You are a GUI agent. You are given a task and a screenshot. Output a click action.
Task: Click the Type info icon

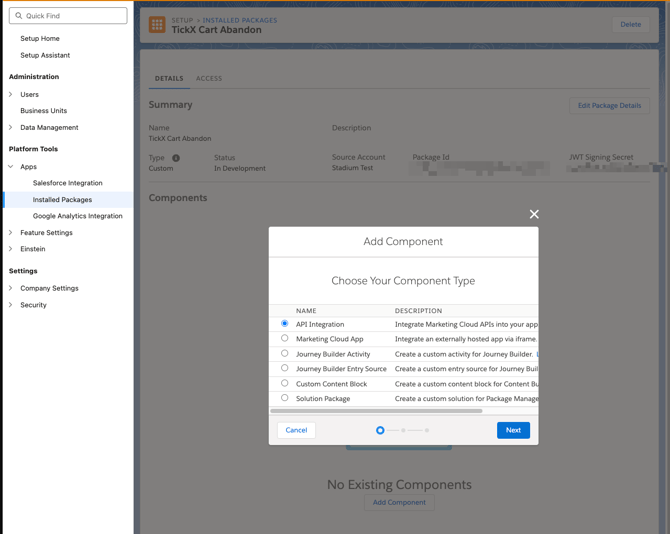click(x=176, y=158)
